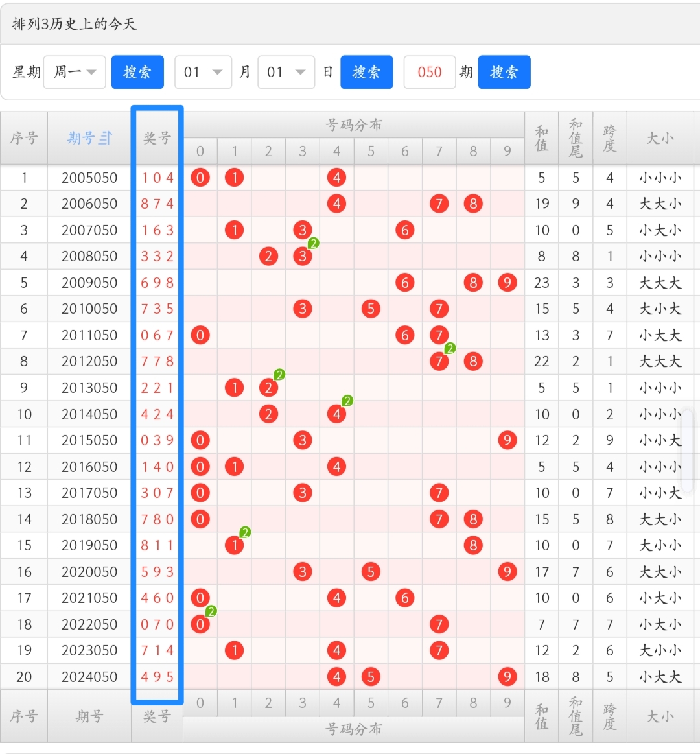The width and height of the screenshot is (700, 754).
Task: Click the red 6 ball in row 2007050
Action: [x=405, y=230]
